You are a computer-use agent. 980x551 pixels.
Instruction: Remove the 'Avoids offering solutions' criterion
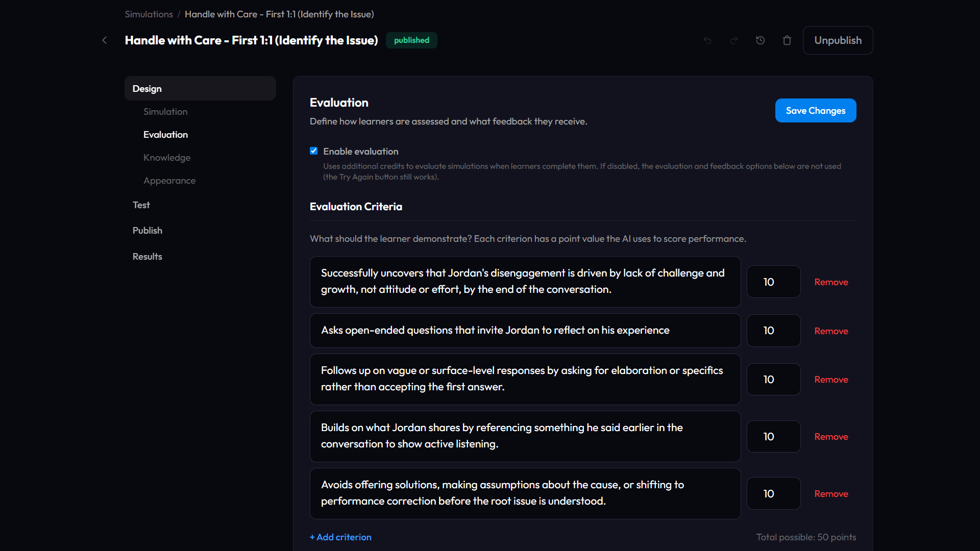click(x=831, y=494)
